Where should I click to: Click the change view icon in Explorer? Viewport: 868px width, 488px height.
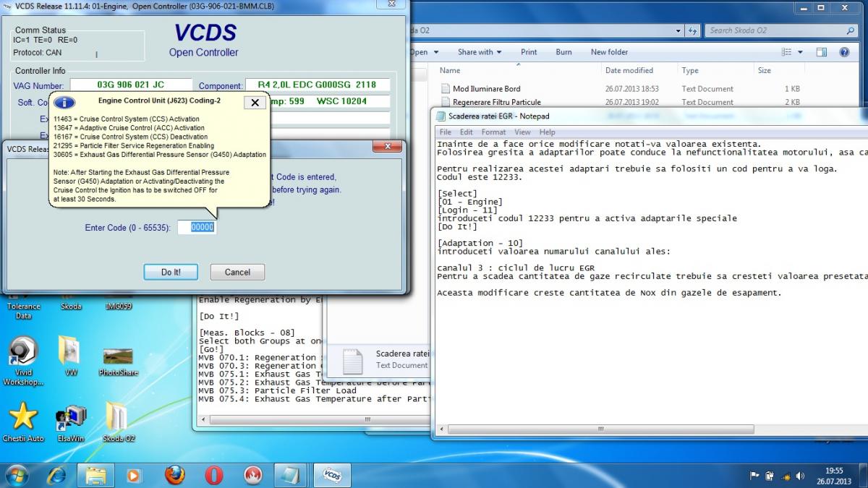coord(787,52)
